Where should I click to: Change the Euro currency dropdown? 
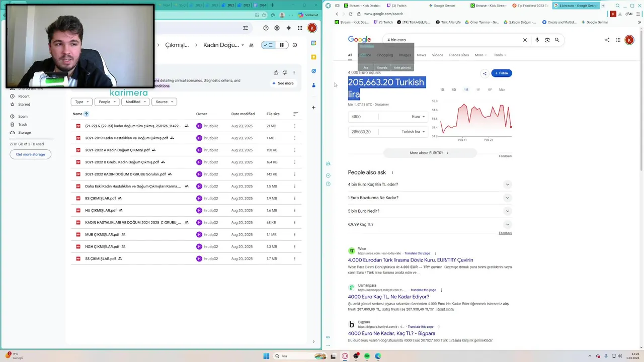point(418,117)
